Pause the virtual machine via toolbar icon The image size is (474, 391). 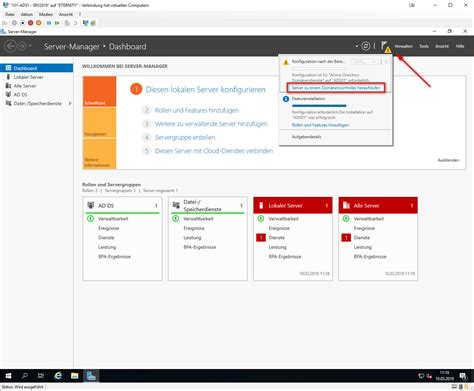49,23
